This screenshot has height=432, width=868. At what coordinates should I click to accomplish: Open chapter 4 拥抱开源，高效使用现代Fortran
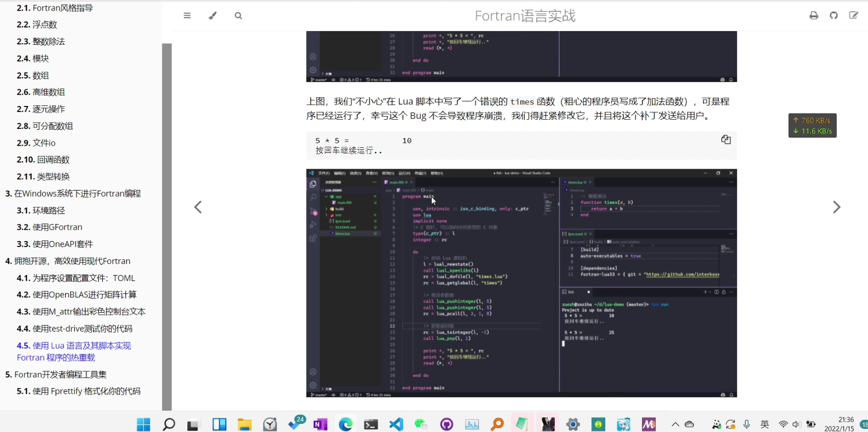(x=68, y=261)
